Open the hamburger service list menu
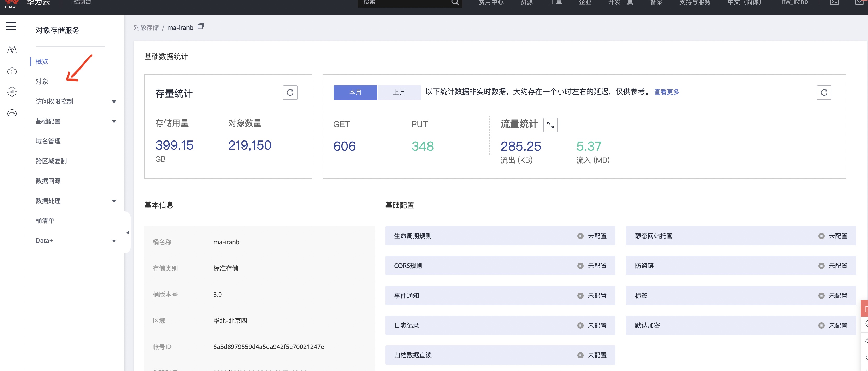Image resolution: width=868 pixels, height=371 pixels. click(11, 26)
